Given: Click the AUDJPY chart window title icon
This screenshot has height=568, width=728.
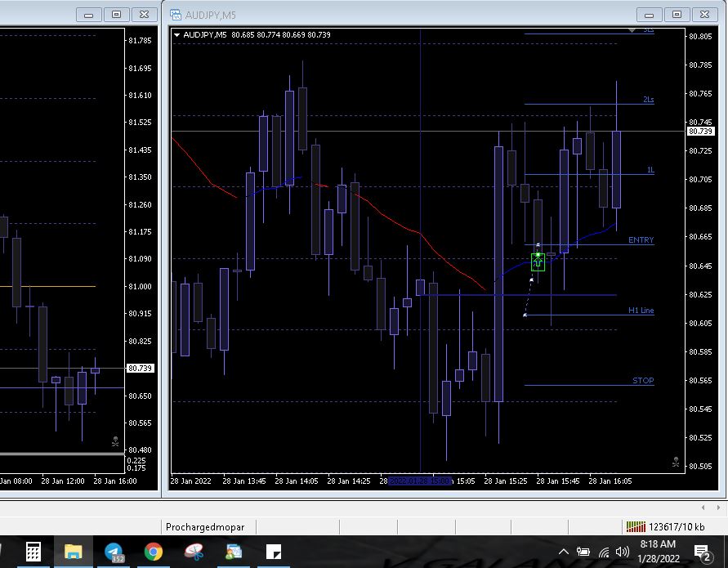Looking at the screenshot, I should point(175,14).
